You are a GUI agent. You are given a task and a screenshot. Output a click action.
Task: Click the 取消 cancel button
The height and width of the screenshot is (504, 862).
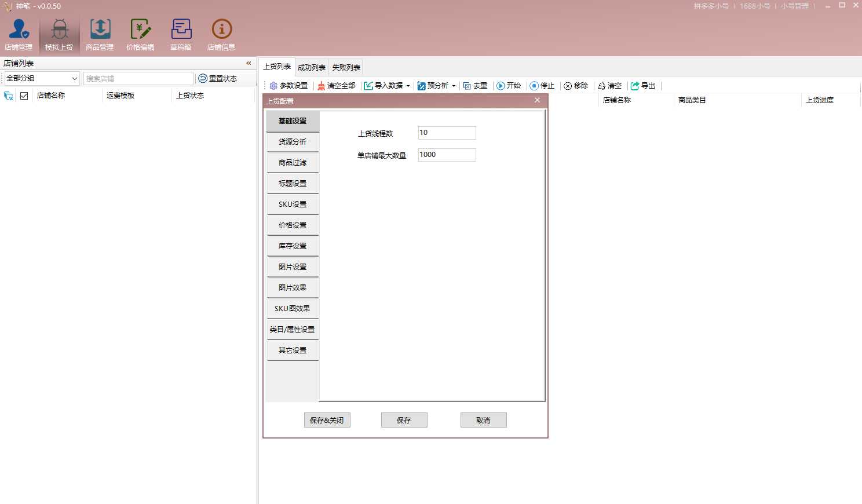483,420
